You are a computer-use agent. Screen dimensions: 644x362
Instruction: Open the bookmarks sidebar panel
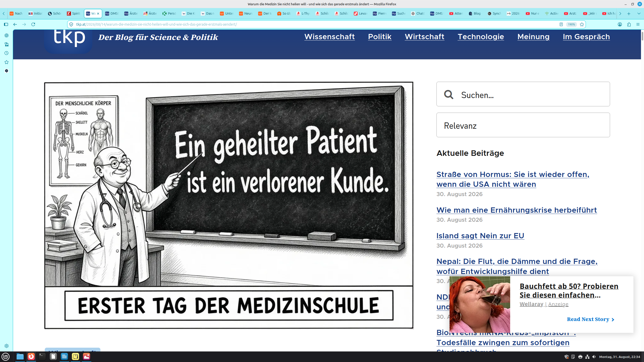coord(7,62)
